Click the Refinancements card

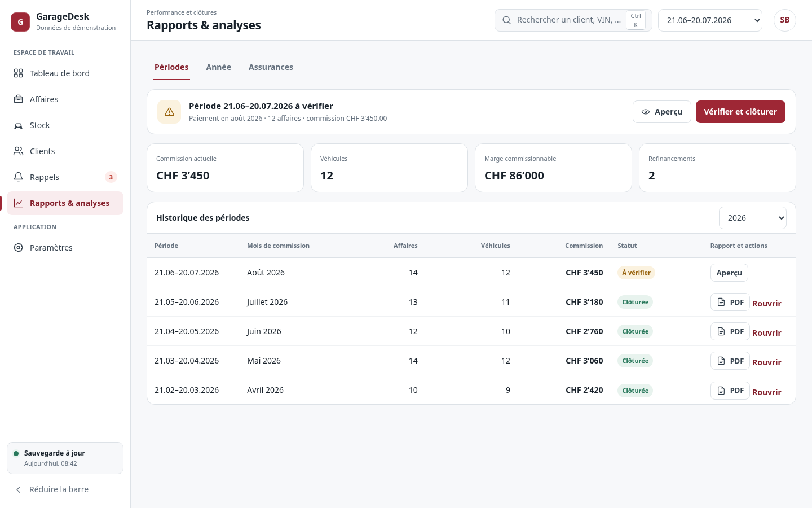pyautogui.click(x=717, y=168)
